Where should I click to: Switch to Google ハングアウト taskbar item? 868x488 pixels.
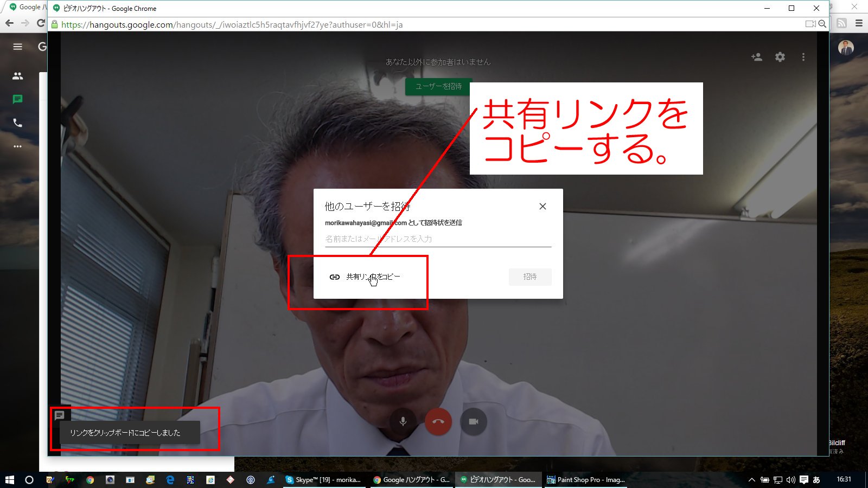[x=412, y=480]
